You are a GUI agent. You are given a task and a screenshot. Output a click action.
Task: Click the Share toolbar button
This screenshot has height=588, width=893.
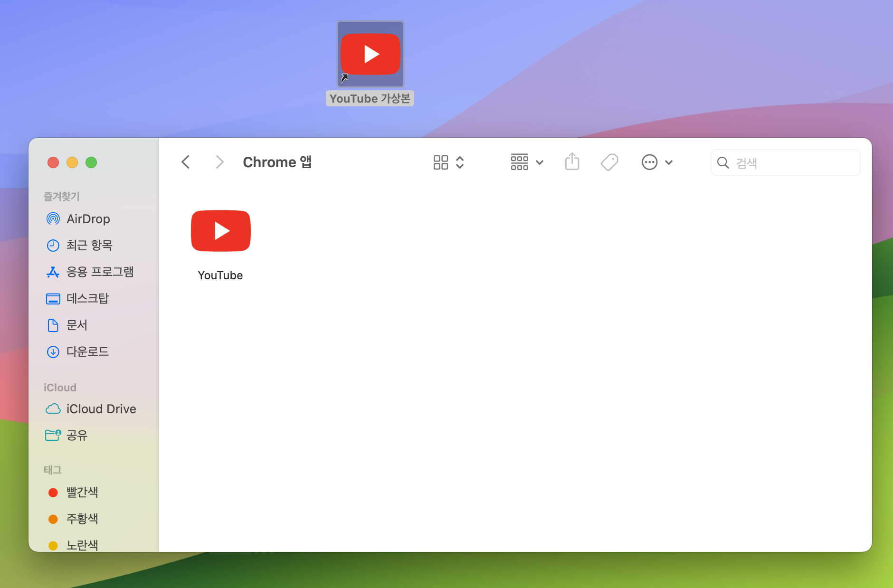(572, 161)
